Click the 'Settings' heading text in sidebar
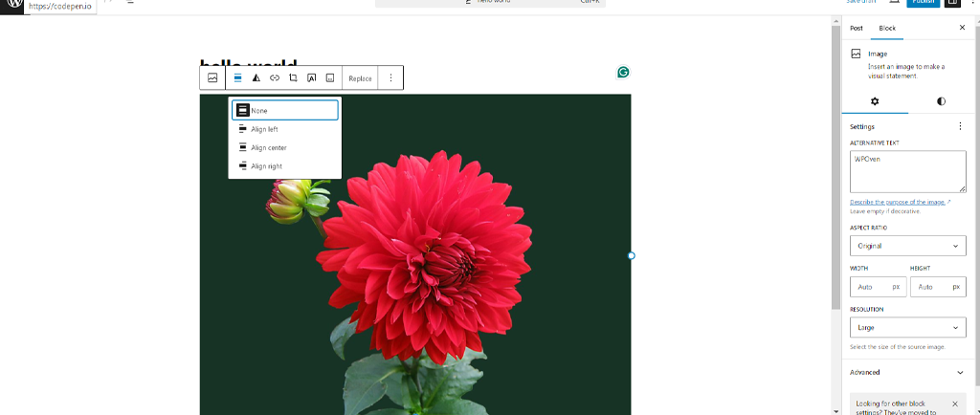The height and width of the screenshot is (415, 980). (862, 126)
